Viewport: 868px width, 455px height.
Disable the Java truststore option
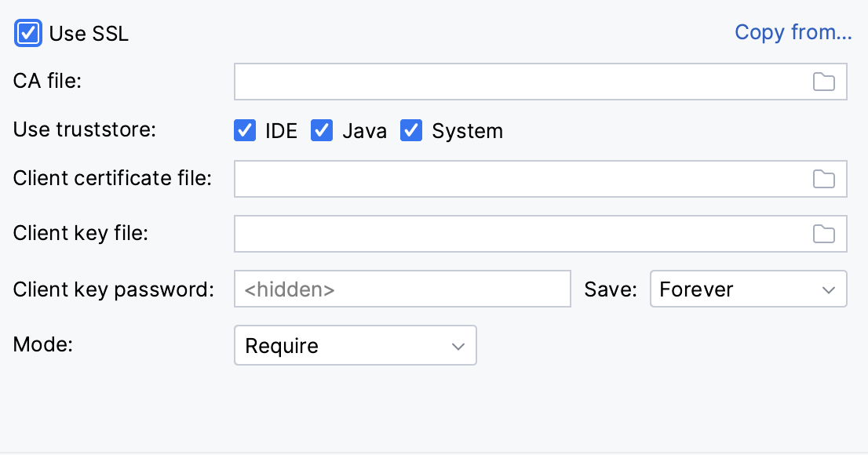tap(322, 131)
